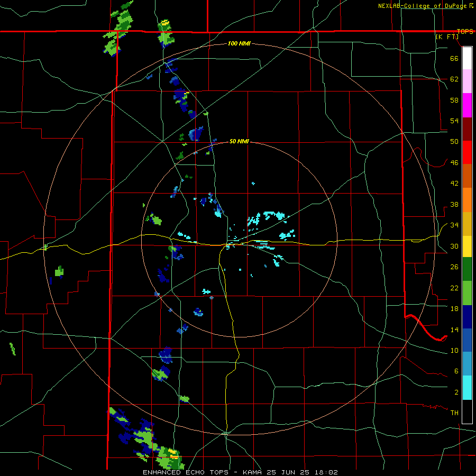Click the 26 value on the legend
This screenshot has width=476, height=476.
point(454,267)
